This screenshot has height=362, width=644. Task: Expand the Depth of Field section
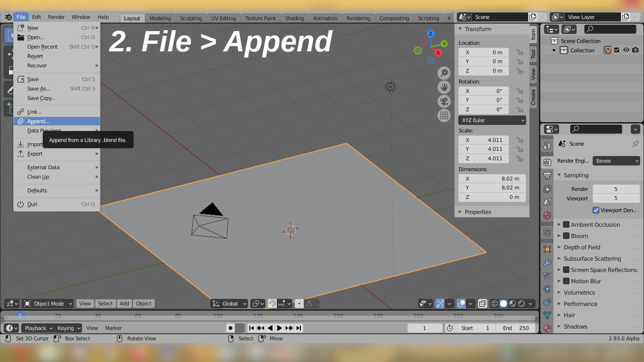click(x=560, y=247)
